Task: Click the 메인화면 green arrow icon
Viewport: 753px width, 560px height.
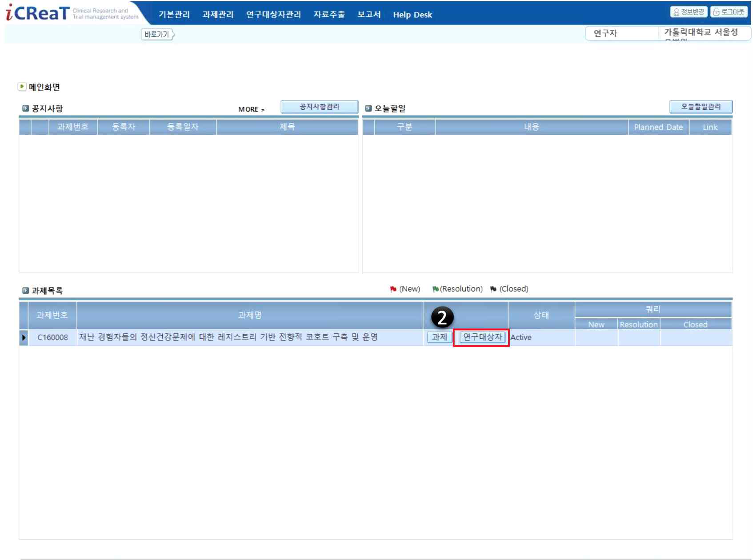Action: (x=22, y=86)
